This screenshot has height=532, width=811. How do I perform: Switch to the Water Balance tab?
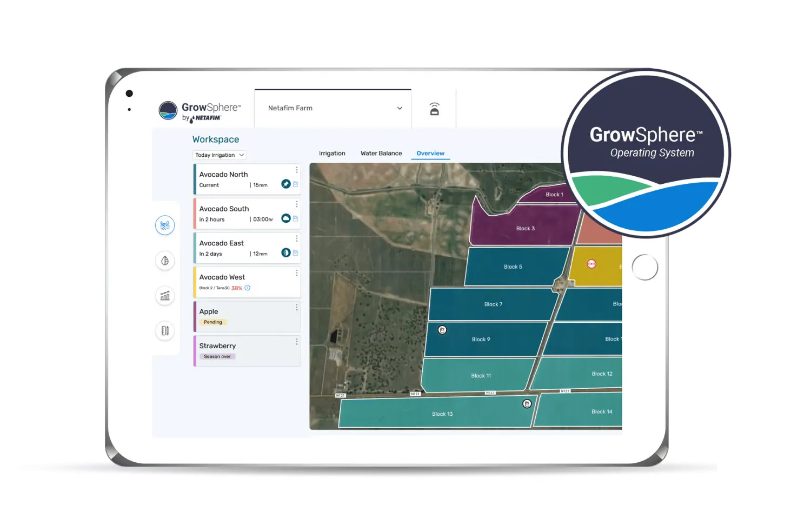(381, 154)
